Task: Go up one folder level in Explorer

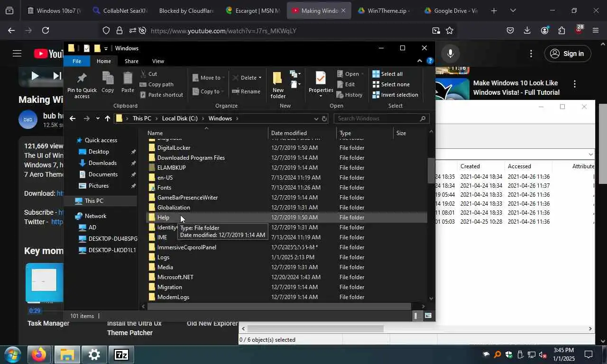Action: point(108,118)
